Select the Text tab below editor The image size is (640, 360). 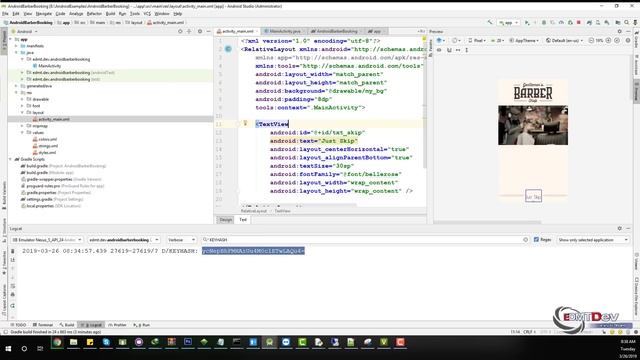click(243, 220)
